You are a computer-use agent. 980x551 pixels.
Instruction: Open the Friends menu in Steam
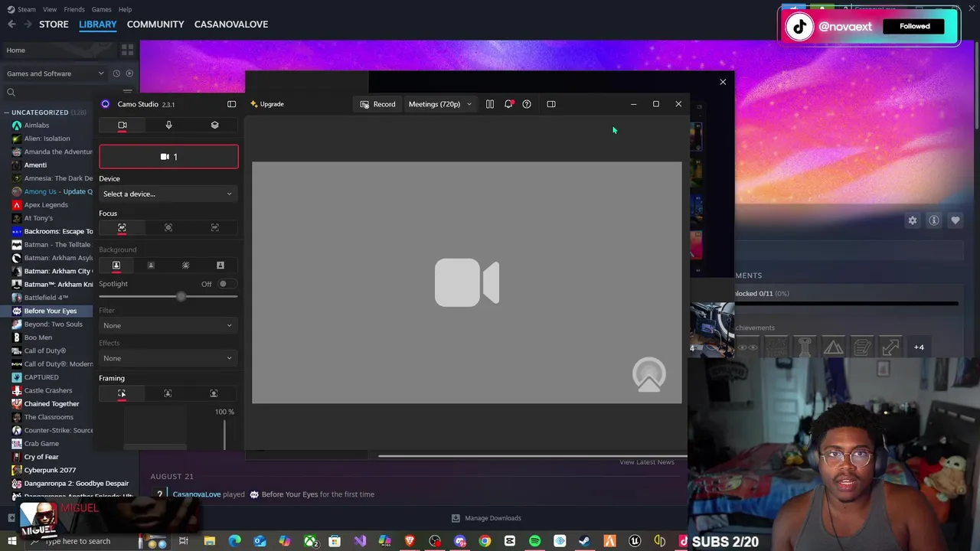coord(74,9)
